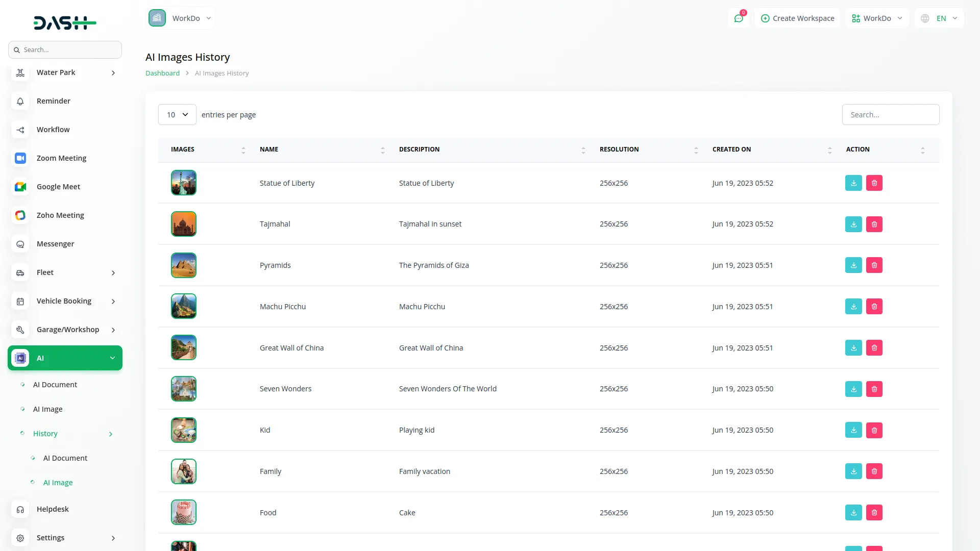Download the Statue of Liberty image

click(853, 183)
